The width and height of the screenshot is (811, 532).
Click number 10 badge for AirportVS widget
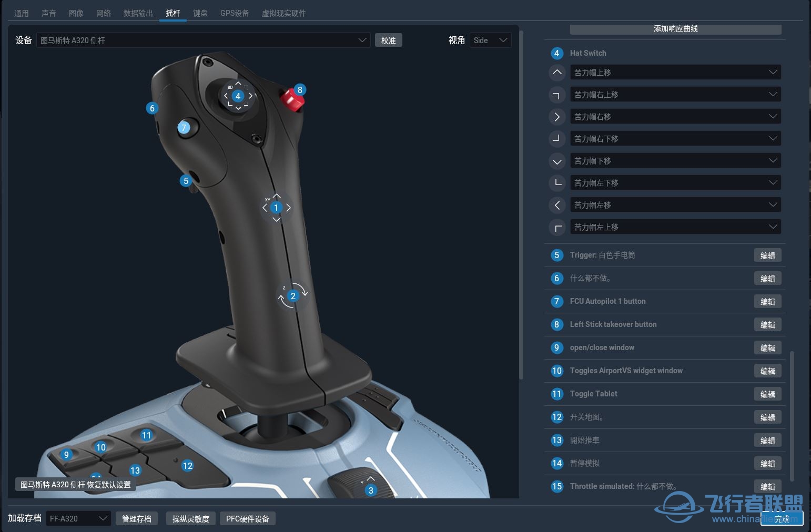(x=557, y=371)
